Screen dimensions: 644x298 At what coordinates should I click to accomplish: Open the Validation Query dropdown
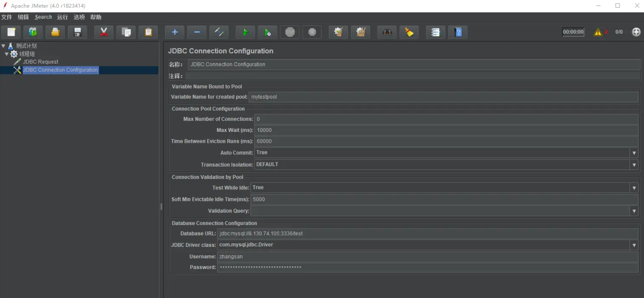tap(634, 211)
